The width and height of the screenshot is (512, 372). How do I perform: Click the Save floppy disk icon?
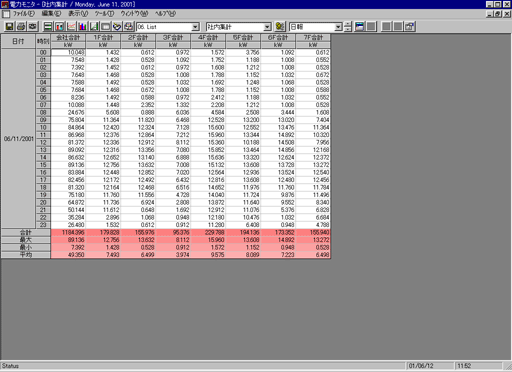click(9, 26)
